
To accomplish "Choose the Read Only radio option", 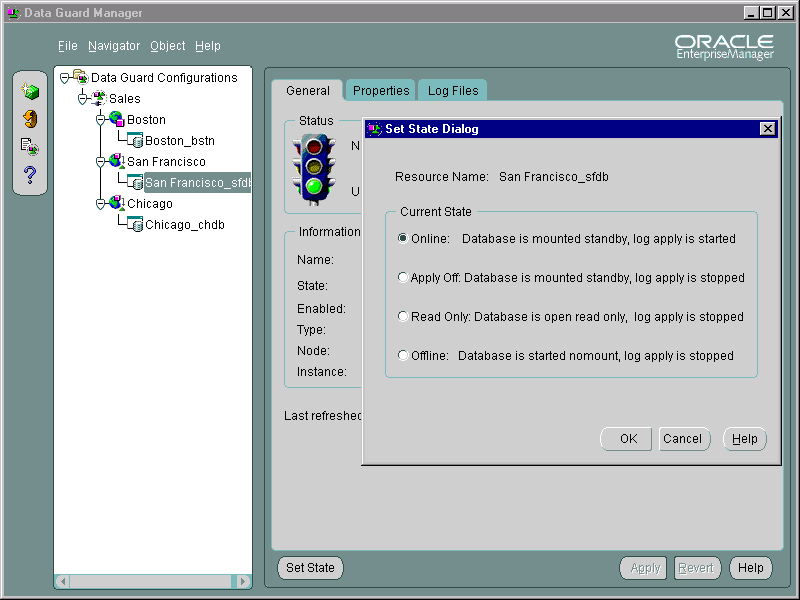I will tap(403, 317).
